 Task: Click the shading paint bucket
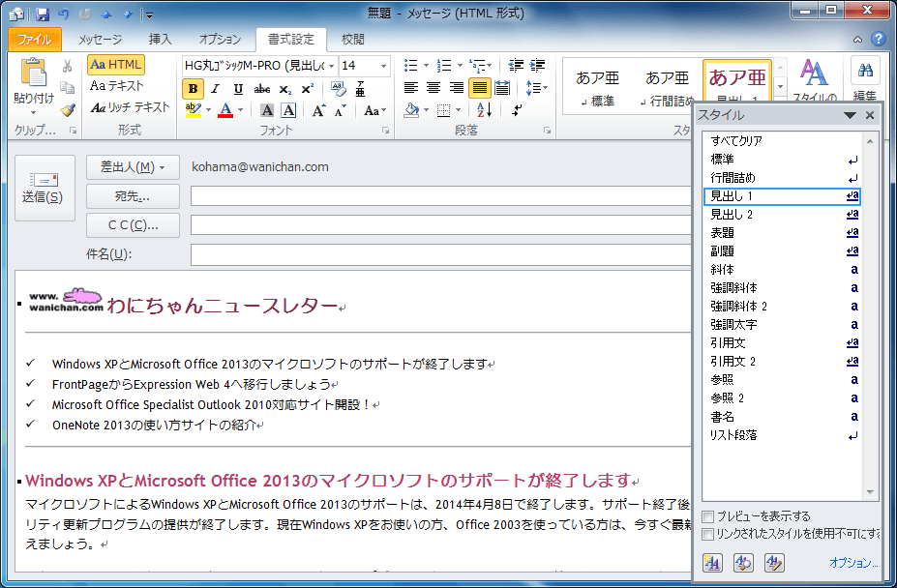pos(410,110)
